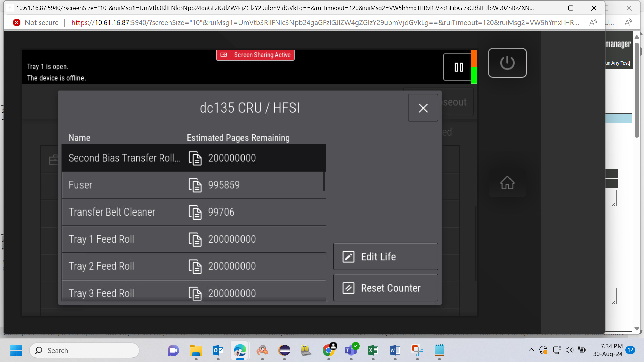The height and width of the screenshot is (362, 644).
Task: Select the Transfer Belt Cleaner row
Action: [194, 212]
